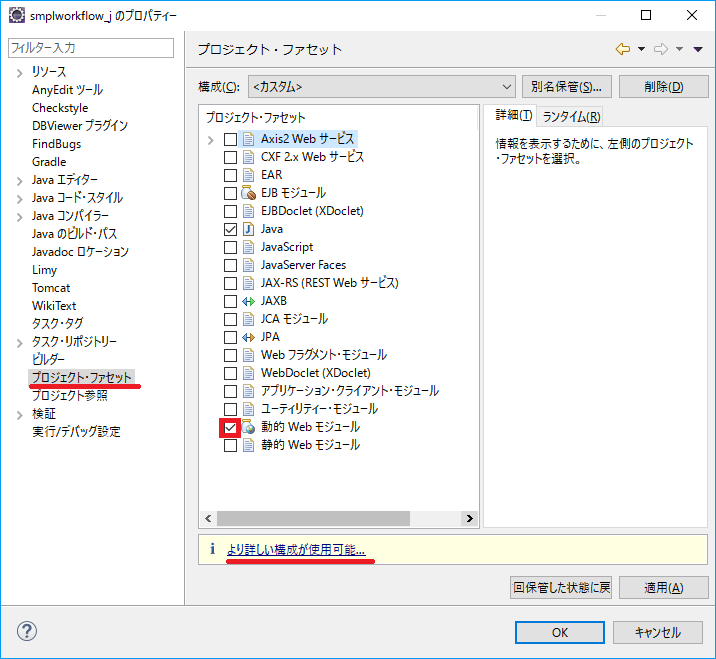This screenshot has height=659, width=716.
Task: Select Java のビルド・パス in the tree
Action: pos(74,234)
